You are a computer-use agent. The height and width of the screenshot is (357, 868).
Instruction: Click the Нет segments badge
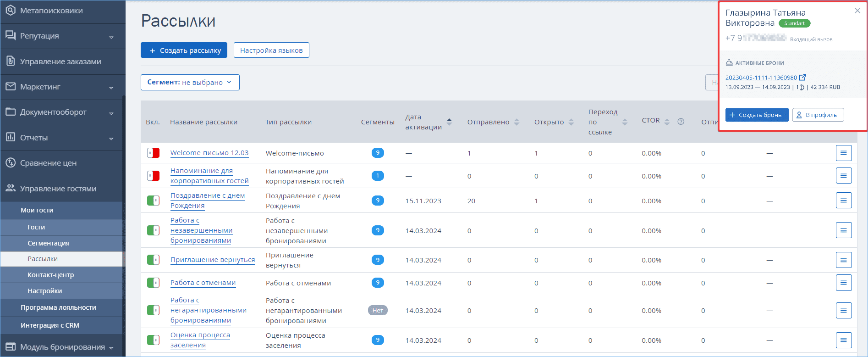tap(378, 310)
